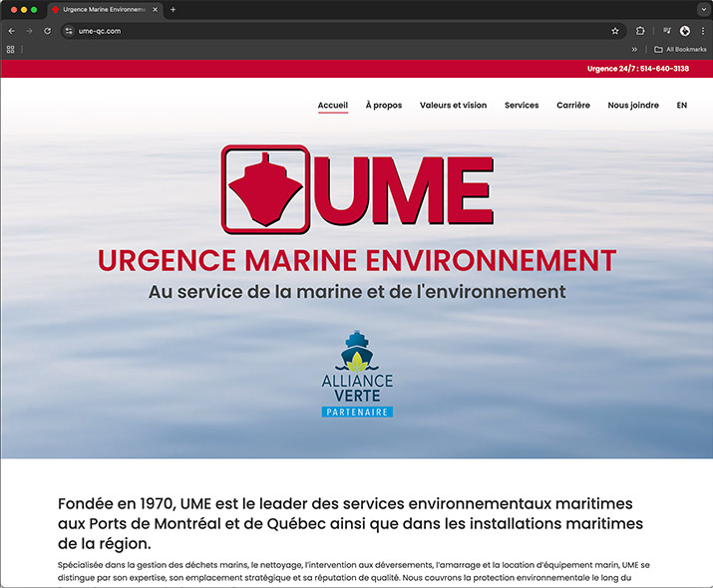Click the UME ship logo
Screen dimensions: 713x588
(x=357, y=189)
